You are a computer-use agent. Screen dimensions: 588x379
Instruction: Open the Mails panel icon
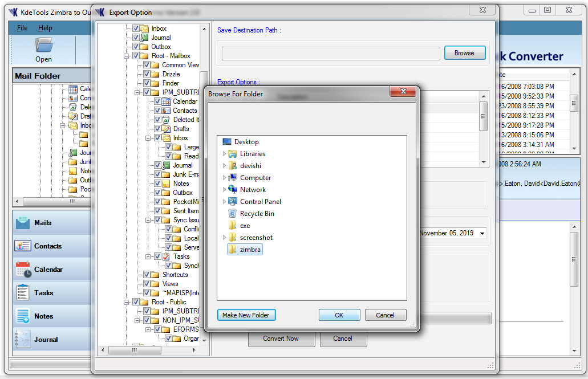tap(23, 223)
